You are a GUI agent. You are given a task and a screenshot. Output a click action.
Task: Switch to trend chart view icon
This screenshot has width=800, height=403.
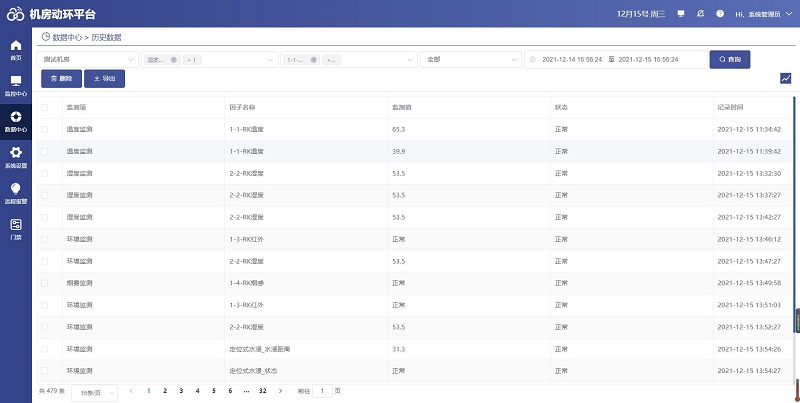786,79
